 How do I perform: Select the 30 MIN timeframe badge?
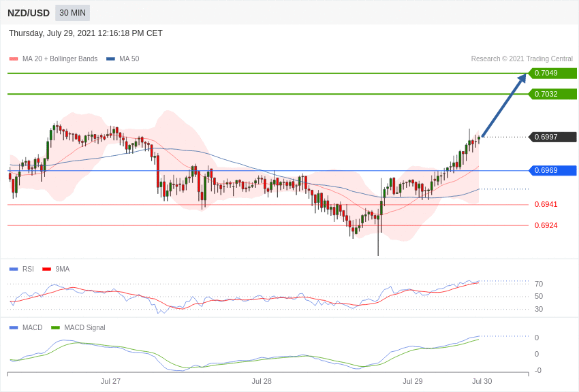pyautogui.click(x=72, y=13)
